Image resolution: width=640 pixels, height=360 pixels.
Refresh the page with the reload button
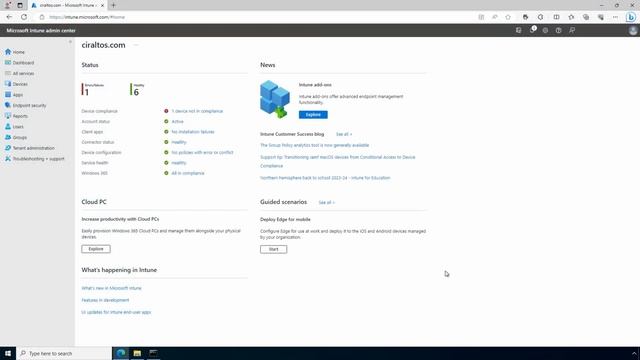pos(24,17)
